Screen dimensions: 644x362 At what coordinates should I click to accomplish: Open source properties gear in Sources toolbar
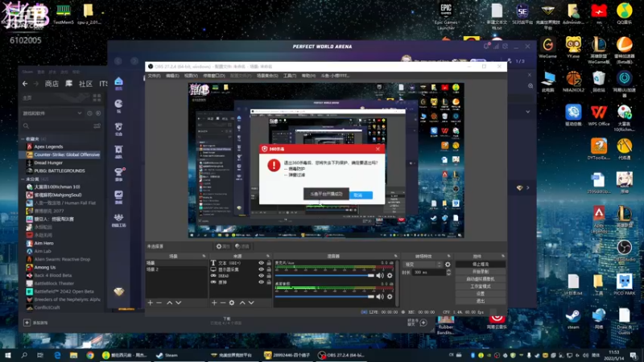tap(232, 303)
